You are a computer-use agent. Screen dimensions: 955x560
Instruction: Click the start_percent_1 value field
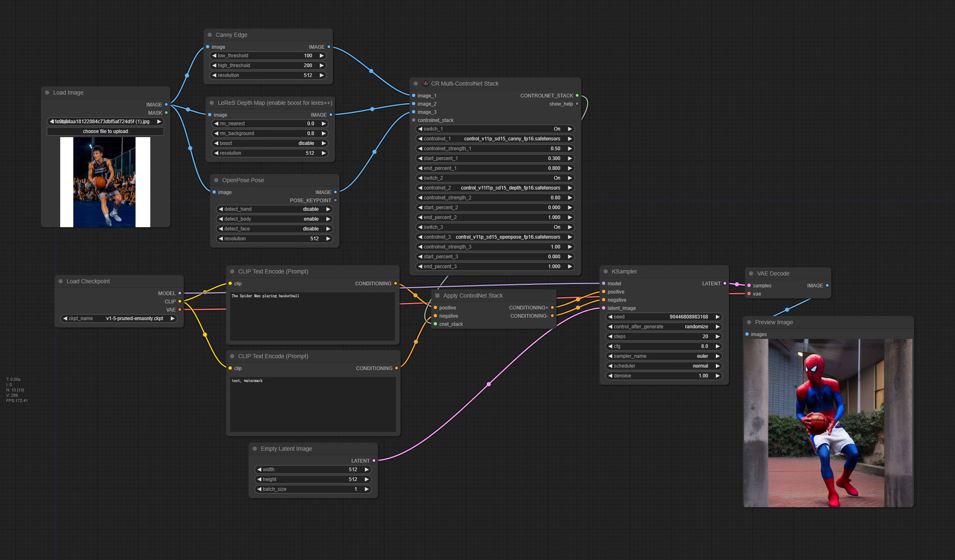[x=495, y=158]
